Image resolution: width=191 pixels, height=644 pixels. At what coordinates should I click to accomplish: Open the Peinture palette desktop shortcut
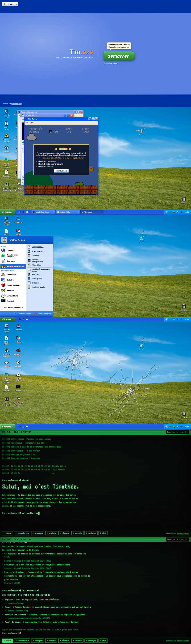18,363
